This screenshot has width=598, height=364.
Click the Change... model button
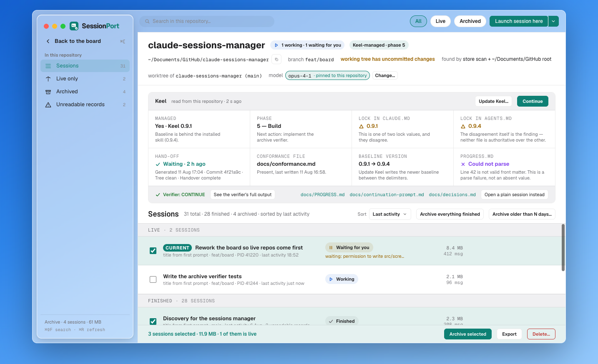[x=385, y=75]
